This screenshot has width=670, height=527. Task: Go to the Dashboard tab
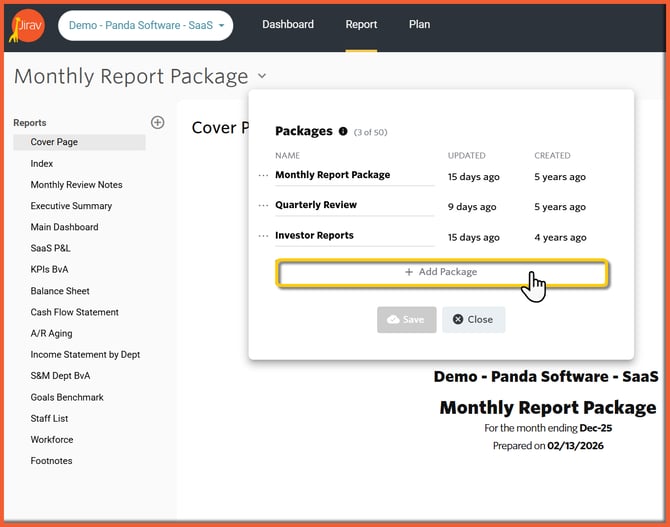(288, 25)
